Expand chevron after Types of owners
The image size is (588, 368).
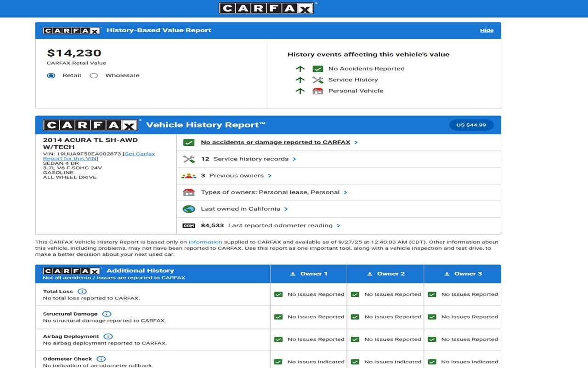click(345, 192)
